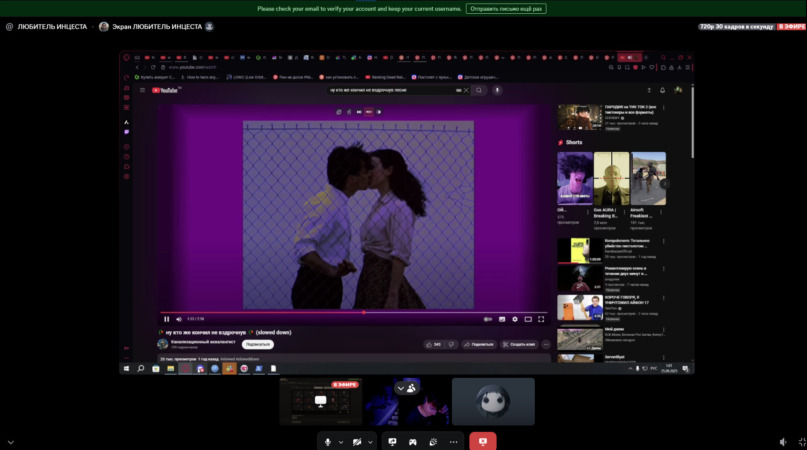Toggle the camera on or off

click(357, 441)
